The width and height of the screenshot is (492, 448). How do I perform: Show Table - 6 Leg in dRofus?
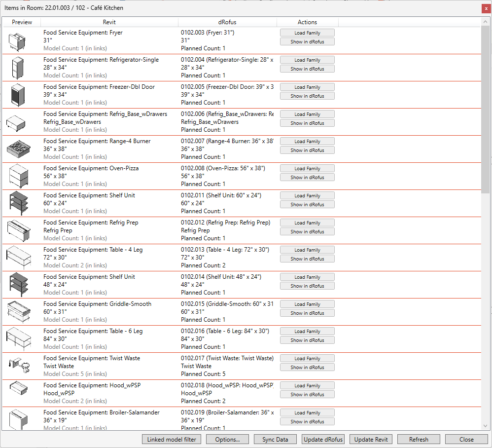(x=307, y=340)
